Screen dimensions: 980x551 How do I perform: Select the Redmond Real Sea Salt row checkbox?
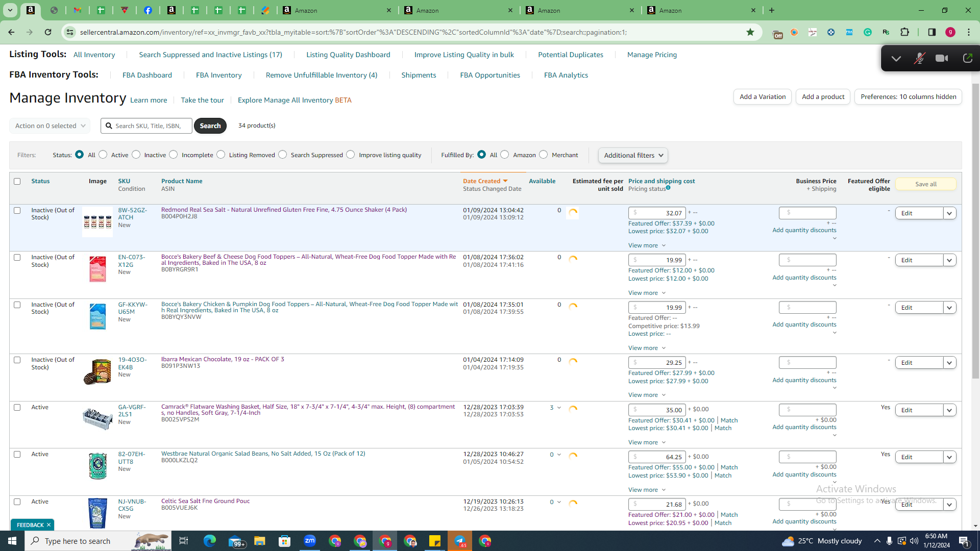coord(17,210)
